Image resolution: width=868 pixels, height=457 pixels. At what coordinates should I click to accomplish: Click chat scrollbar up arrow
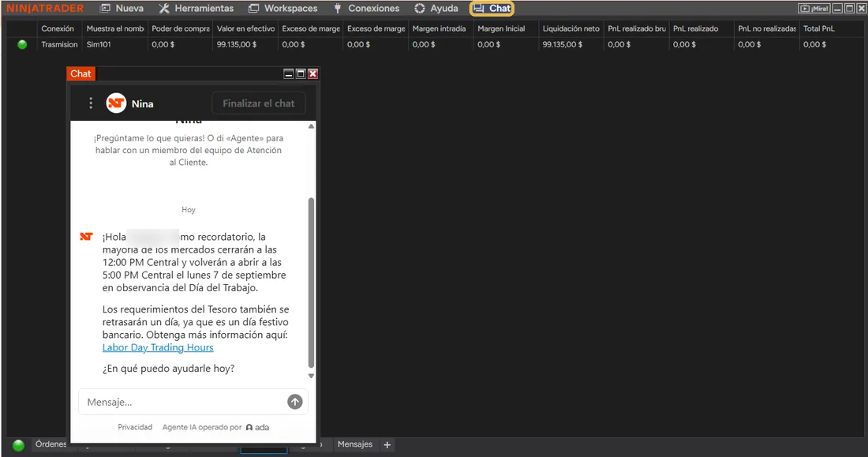(311, 127)
